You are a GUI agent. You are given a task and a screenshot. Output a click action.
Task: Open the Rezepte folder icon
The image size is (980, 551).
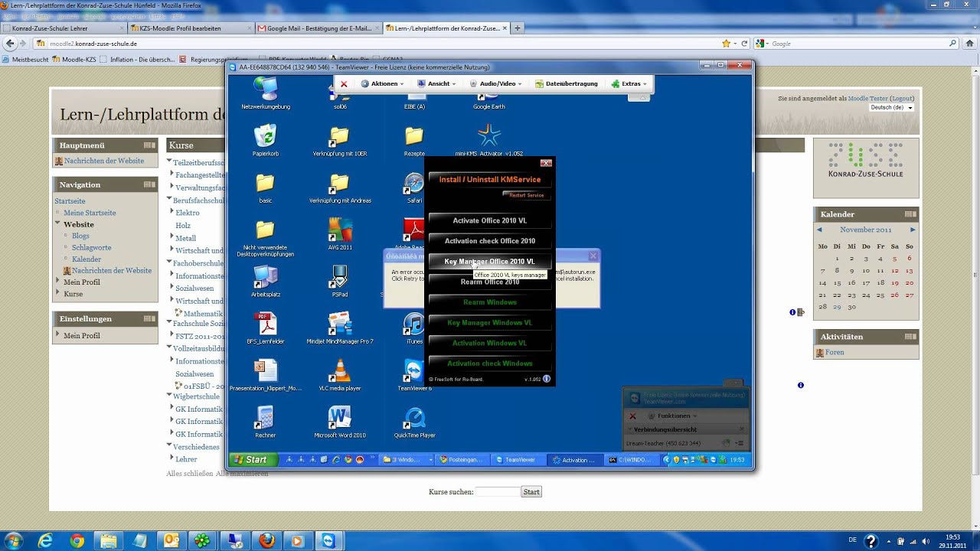(x=414, y=136)
